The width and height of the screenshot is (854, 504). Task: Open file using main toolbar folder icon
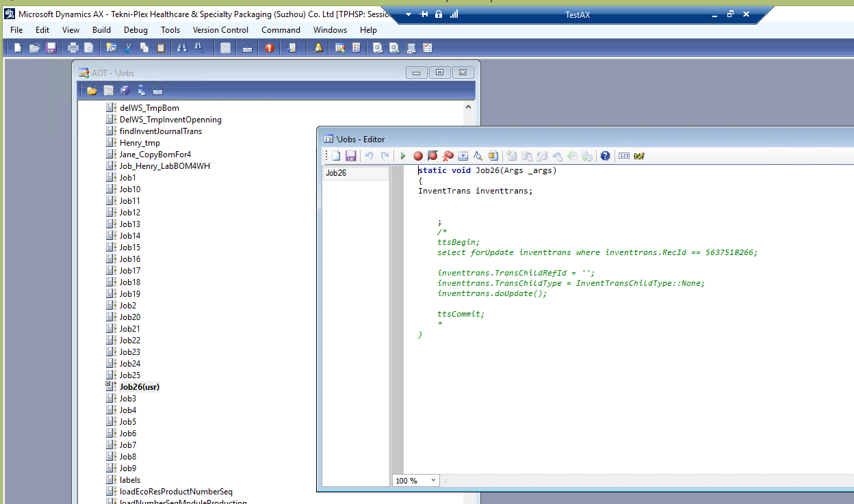pos(34,48)
